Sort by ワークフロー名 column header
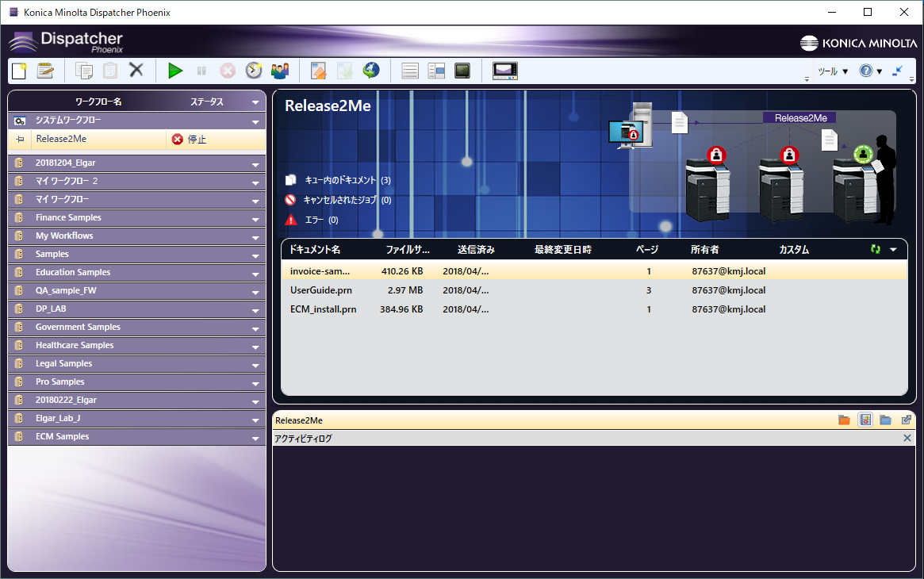 (98, 102)
